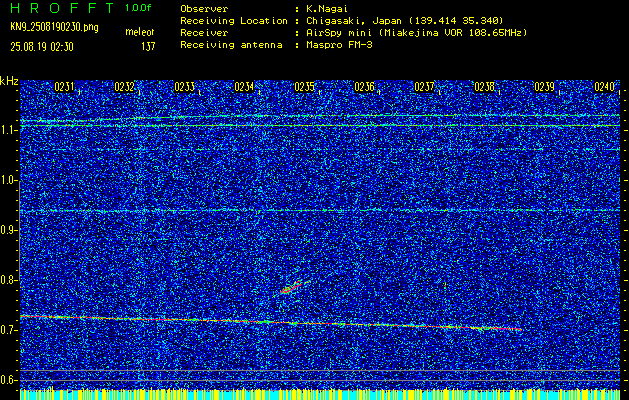Click the HROFFT title text
This screenshot has height=400, width=629.
pos(62,8)
